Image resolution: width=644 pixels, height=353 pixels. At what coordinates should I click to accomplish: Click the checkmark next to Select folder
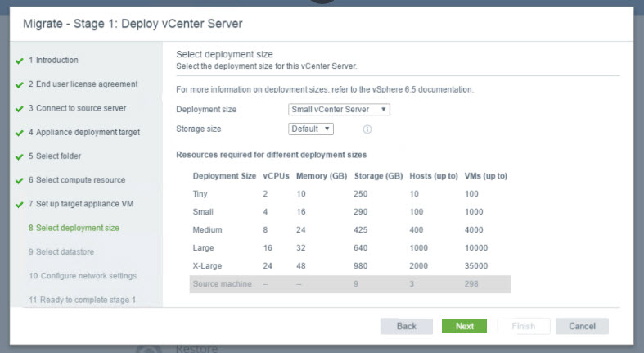[19, 156]
